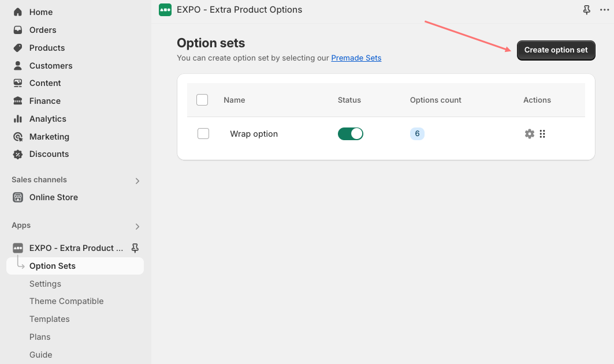Click the Marketing target icon

[x=18, y=137]
